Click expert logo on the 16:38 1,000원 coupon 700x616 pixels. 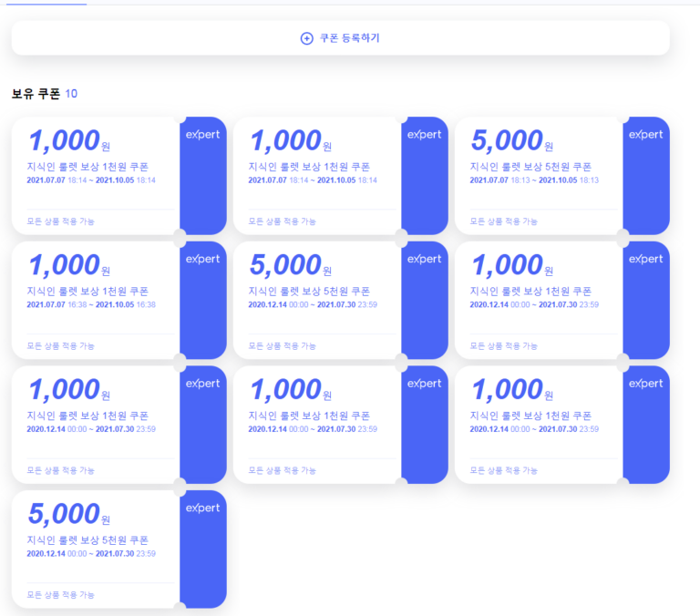[x=202, y=259]
